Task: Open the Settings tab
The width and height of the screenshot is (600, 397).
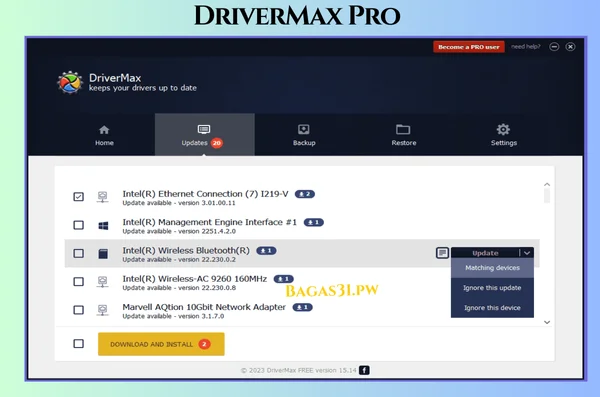Action: point(504,136)
